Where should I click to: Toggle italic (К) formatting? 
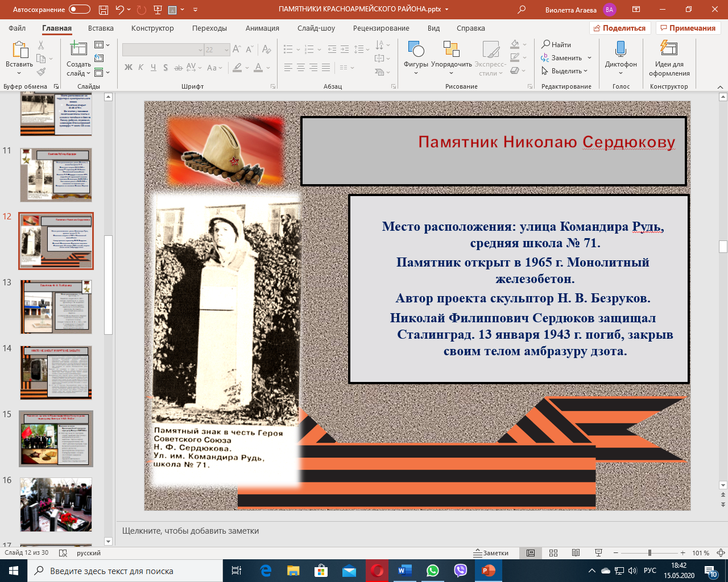[140, 68]
